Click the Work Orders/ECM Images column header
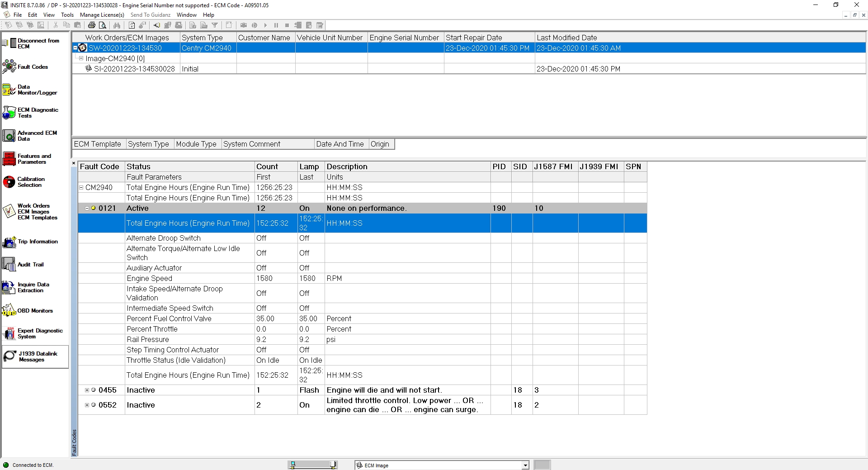Image resolution: width=868 pixels, height=470 pixels. point(126,38)
